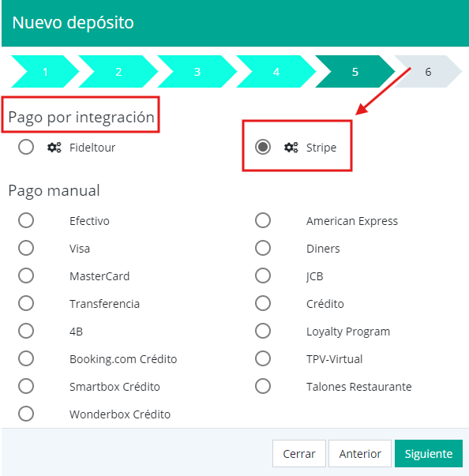Select Loyalty Program radio button
This screenshot has width=469, height=476.
(x=263, y=331)
